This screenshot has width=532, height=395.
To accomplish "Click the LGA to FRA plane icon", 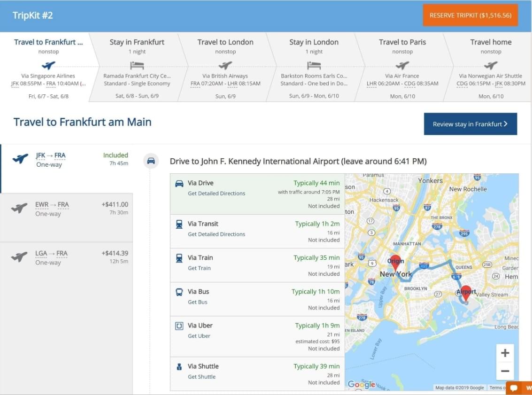I will 19,257.
